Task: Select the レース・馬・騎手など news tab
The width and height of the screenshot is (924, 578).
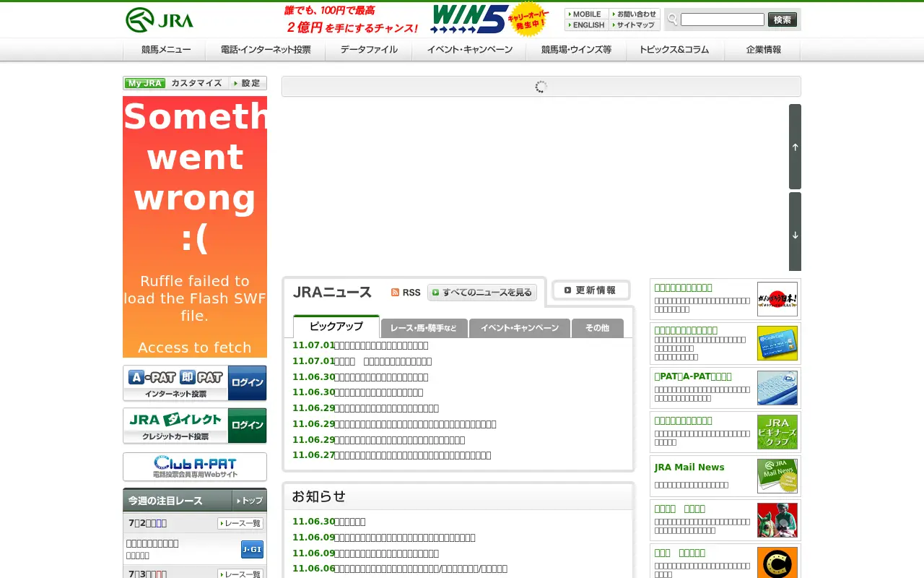Action: [424, 328]
